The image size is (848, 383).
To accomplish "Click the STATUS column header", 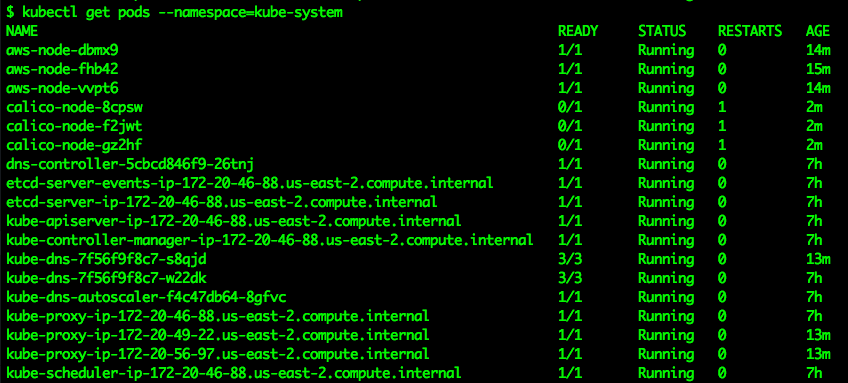I will [662, 31].
